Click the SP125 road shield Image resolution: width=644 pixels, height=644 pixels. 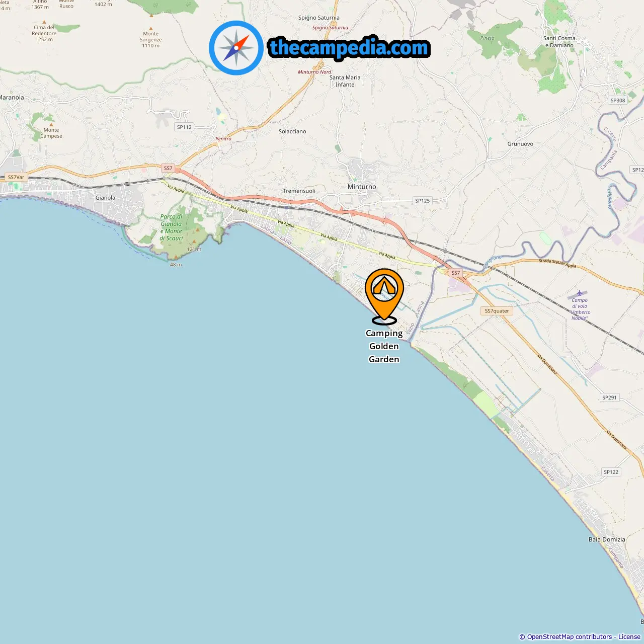pos(422,201)
